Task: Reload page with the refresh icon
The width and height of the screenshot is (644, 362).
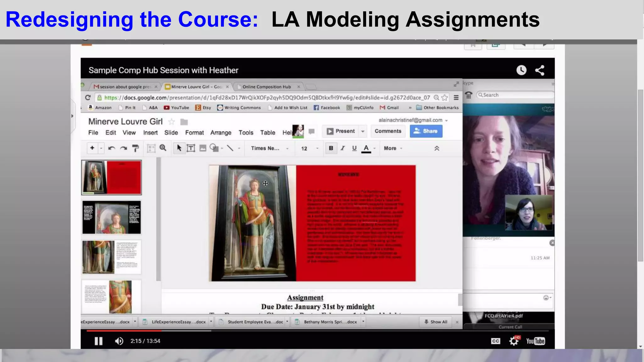Action: (88, 97)
